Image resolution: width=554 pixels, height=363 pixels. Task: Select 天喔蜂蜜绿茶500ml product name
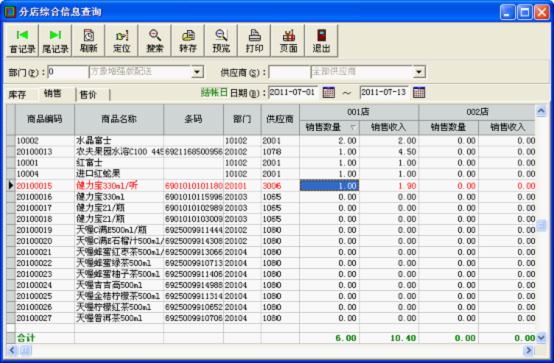[114, 263]
